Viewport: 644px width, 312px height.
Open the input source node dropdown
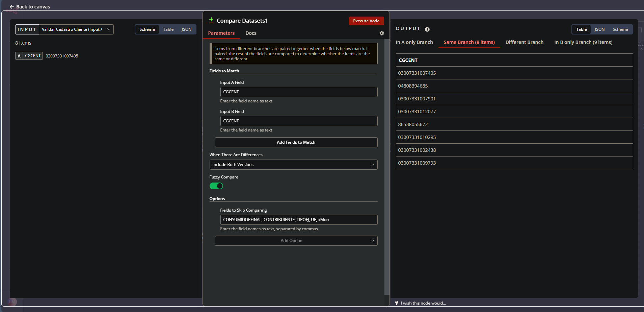[x=76, y=29]
